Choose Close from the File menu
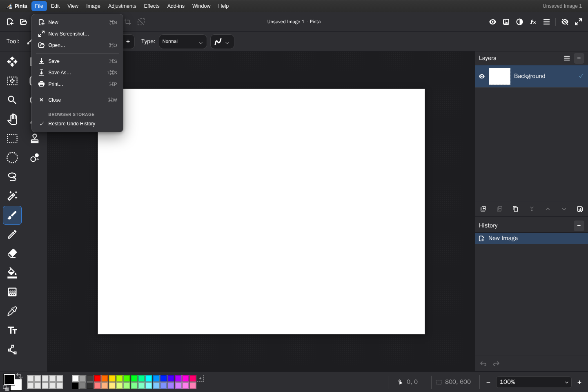 tap(77, 100)
